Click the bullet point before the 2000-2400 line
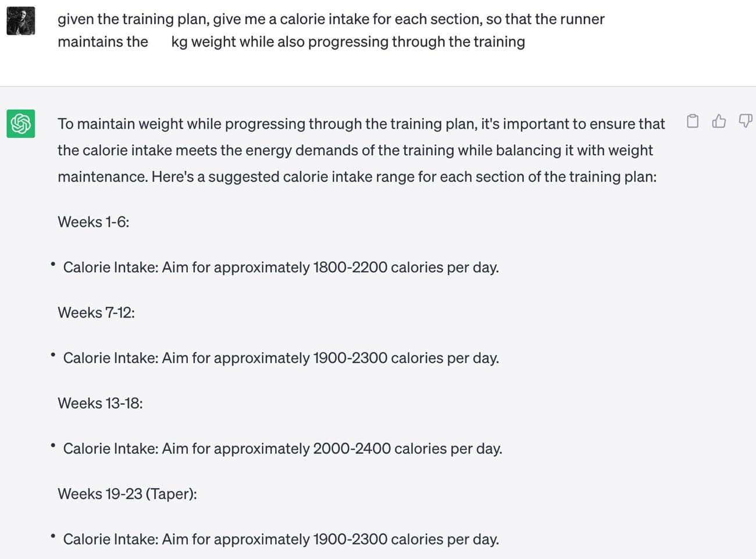756x559 pixels. (x=53, y=446)
